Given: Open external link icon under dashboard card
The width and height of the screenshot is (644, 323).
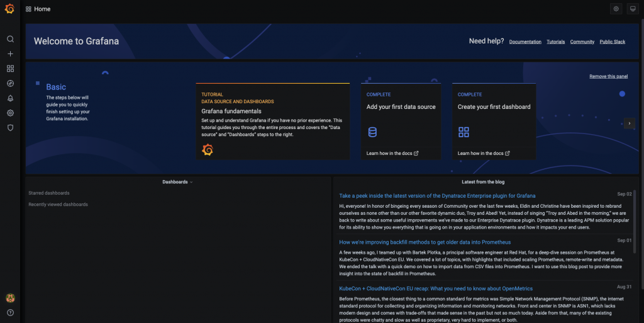Looking at the screenshot, I should [508, 153].
